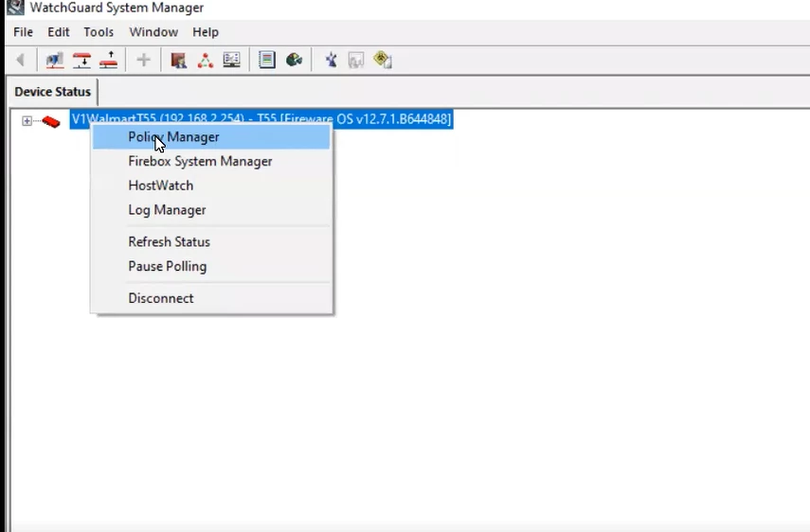Viewport: 810px width, 532px height.
Task: Choose Policy Manager from context menu
Action: point(211,136)
